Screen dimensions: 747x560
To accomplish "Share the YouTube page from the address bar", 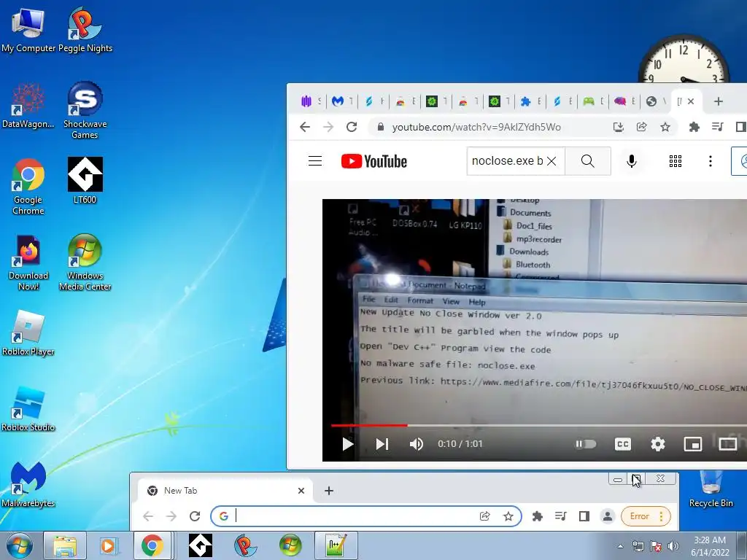I will pyautogui.click(x=642, y=127).
